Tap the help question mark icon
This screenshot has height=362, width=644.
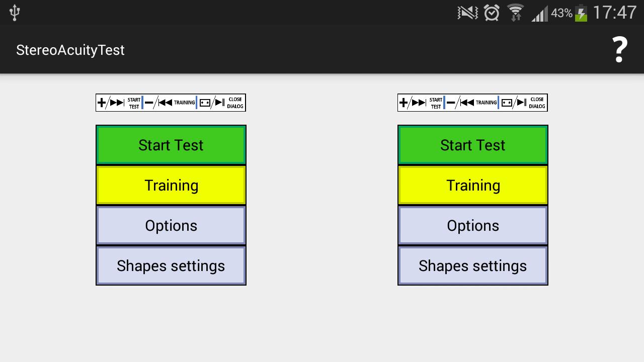(x=620, y=50)
